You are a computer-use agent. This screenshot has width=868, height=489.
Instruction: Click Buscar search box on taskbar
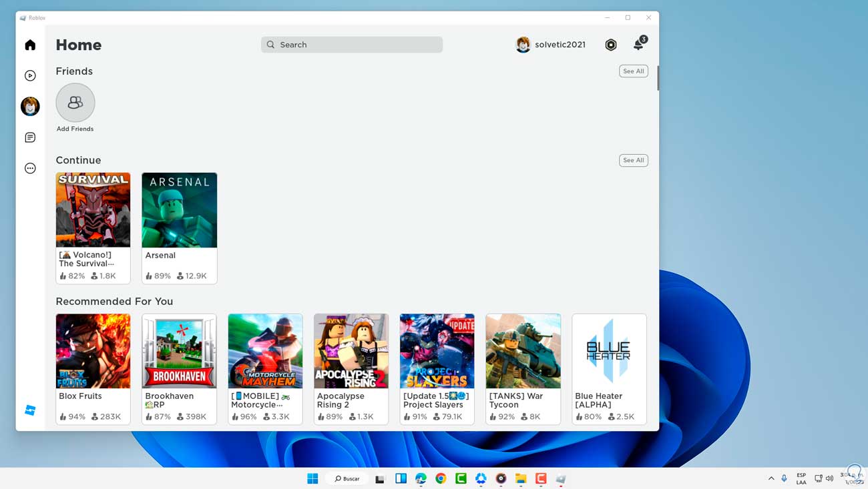coord(347,478)
